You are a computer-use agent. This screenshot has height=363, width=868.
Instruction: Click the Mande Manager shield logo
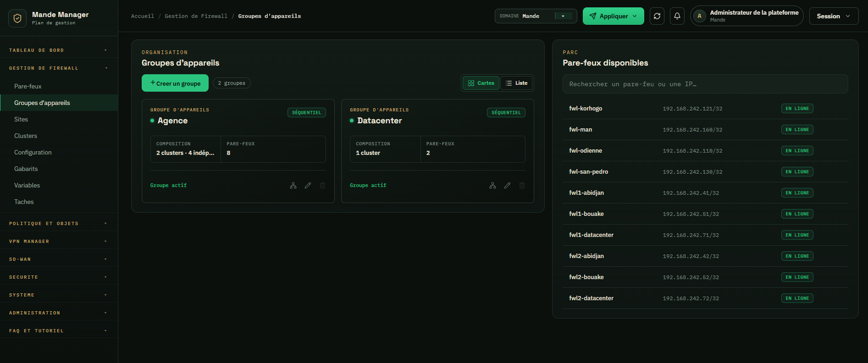(17, 18)
